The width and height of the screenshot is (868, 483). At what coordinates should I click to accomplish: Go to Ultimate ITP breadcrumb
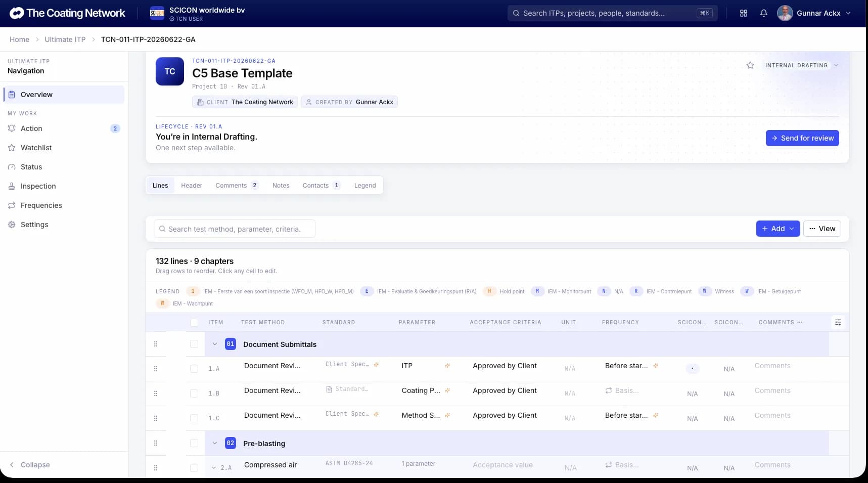(x=65, y=39)
